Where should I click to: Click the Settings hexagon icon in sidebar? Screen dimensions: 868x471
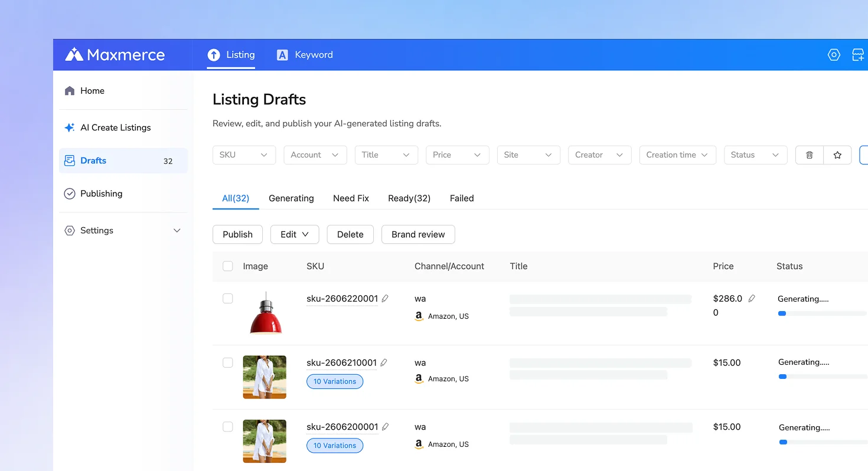coord(70,231)
